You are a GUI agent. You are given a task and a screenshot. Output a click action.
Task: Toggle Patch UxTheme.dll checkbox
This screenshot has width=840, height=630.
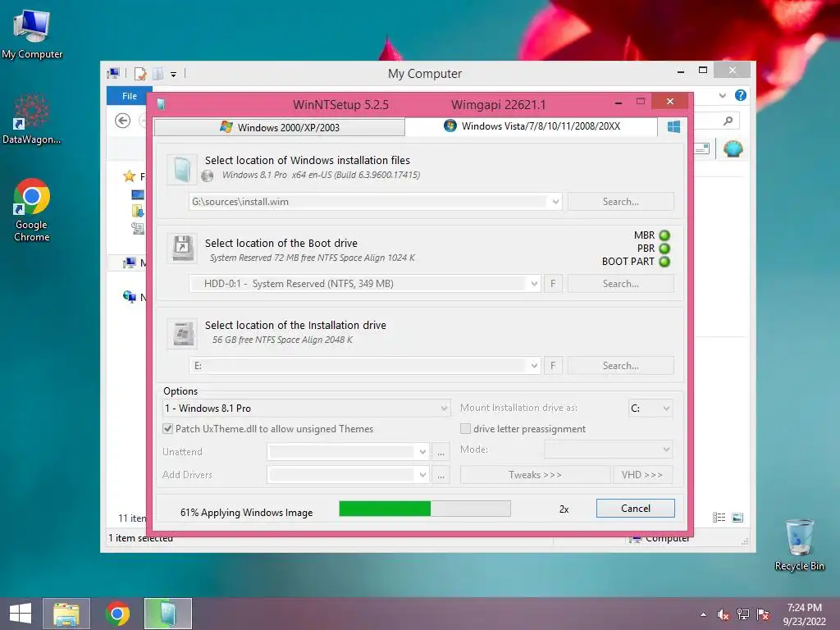tap(167, 428)
